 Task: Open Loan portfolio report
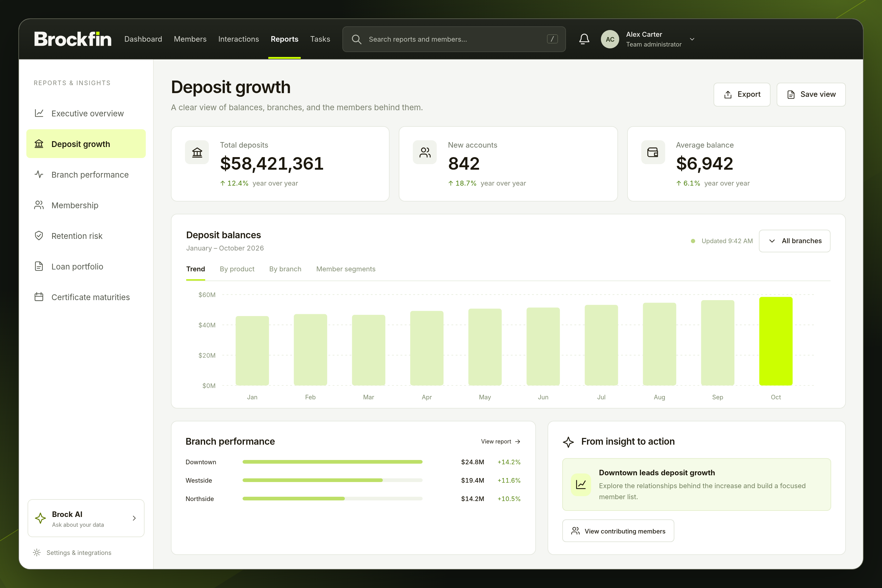pyautogui.click(x=86, y=267)
